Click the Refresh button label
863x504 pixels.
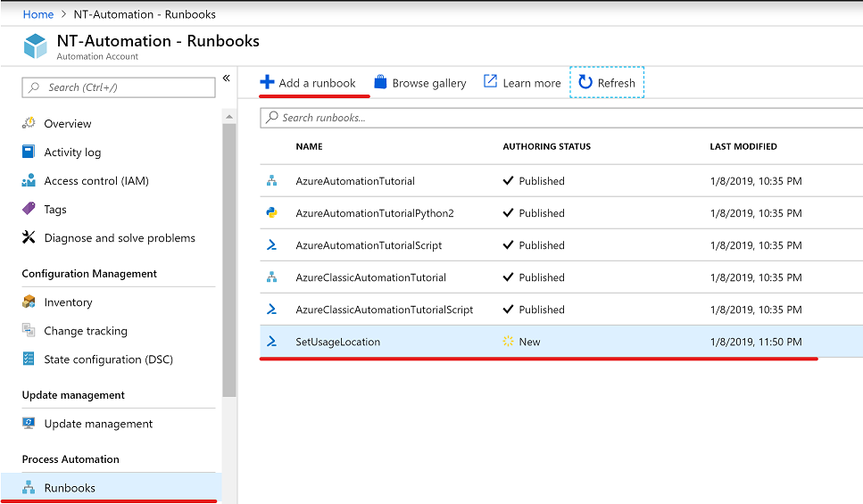(x=617, y=83)
